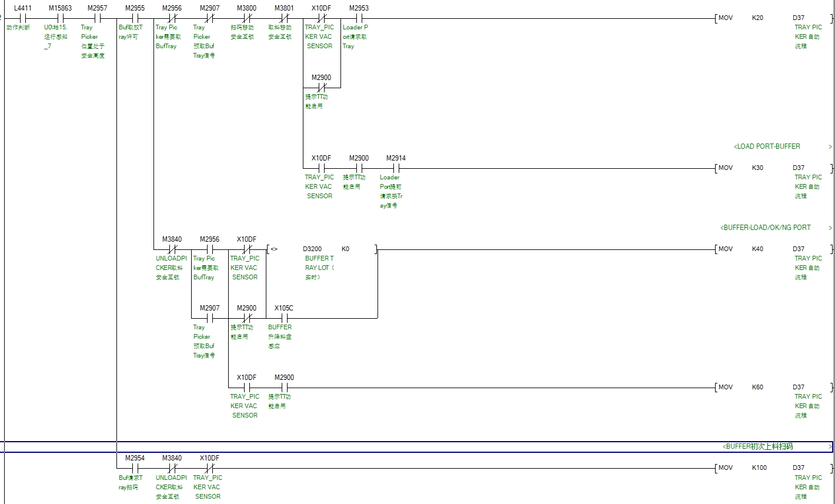The height and width of the screenshot is (504, 835).
Task: Select the BUFFER初次上料扫码 comment row
Action: pos(757,447)
